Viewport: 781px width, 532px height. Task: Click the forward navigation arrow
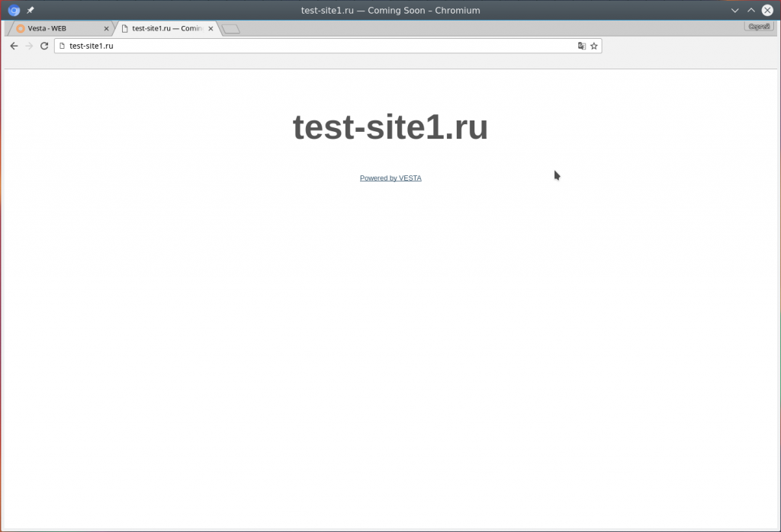[29, 46]
